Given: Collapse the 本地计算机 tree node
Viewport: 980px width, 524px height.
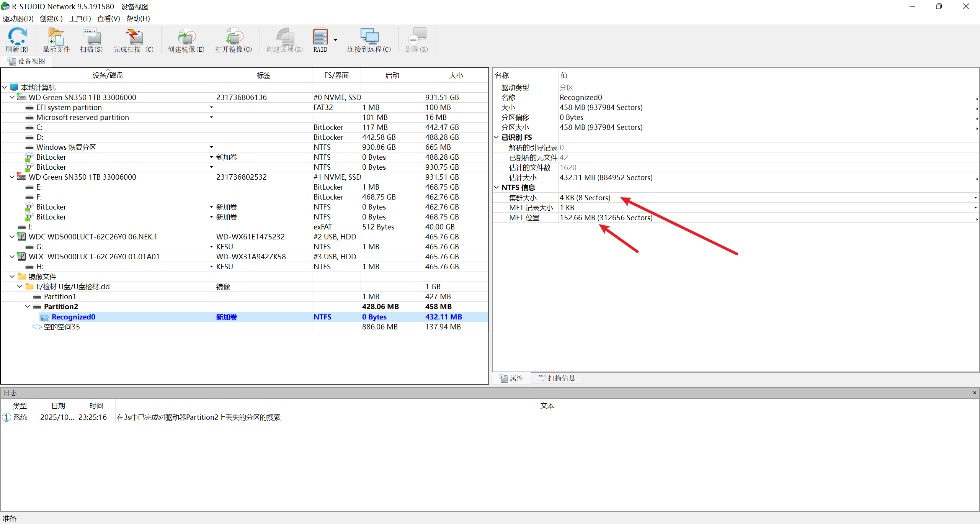Looking at the screenshot, I should point(5,87).
